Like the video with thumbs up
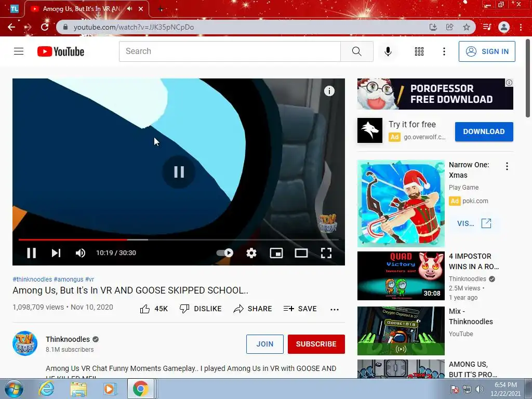The image size is (532, 399). pyautogui.click(x=154, y=309)
